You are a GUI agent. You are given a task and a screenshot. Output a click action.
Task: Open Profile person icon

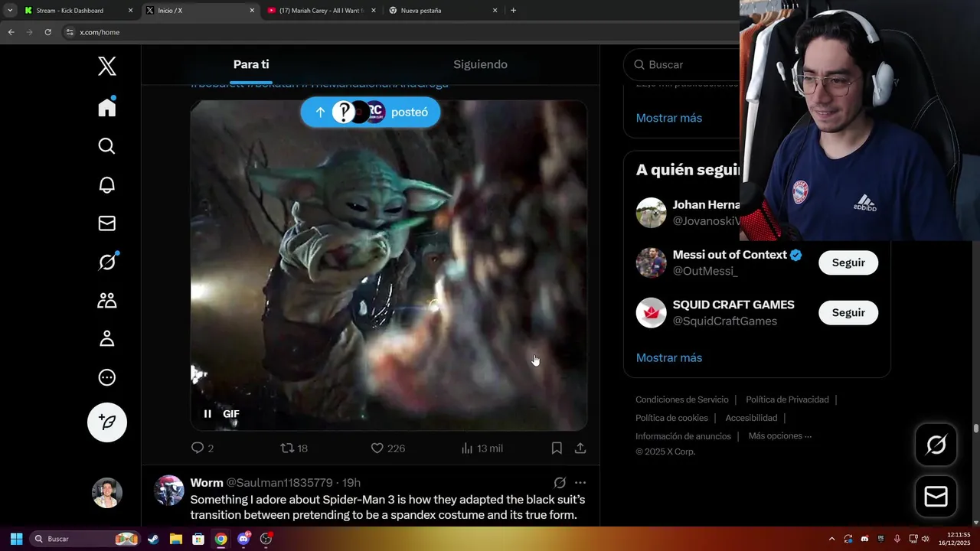pos(107,338)
